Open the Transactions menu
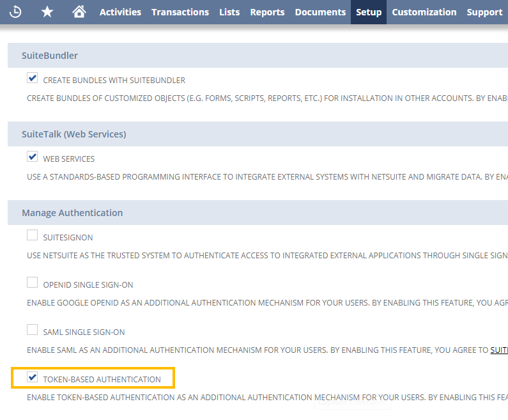This screenshot has height=420, width=508. coord(180,12)
